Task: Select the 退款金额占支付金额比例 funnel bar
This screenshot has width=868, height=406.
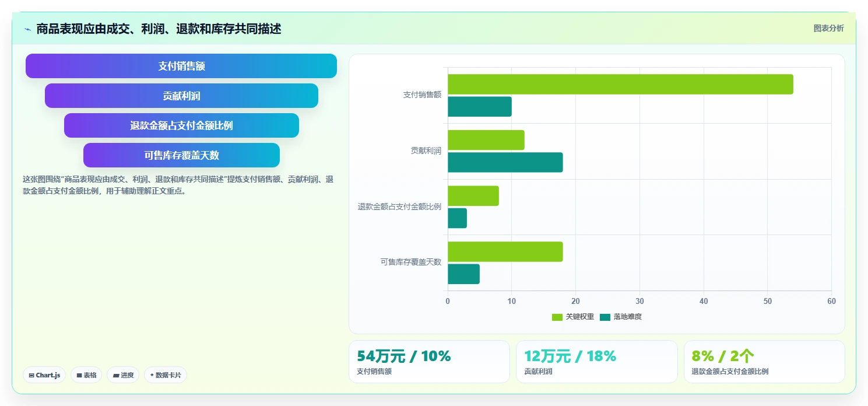Action: pos(181,125)
